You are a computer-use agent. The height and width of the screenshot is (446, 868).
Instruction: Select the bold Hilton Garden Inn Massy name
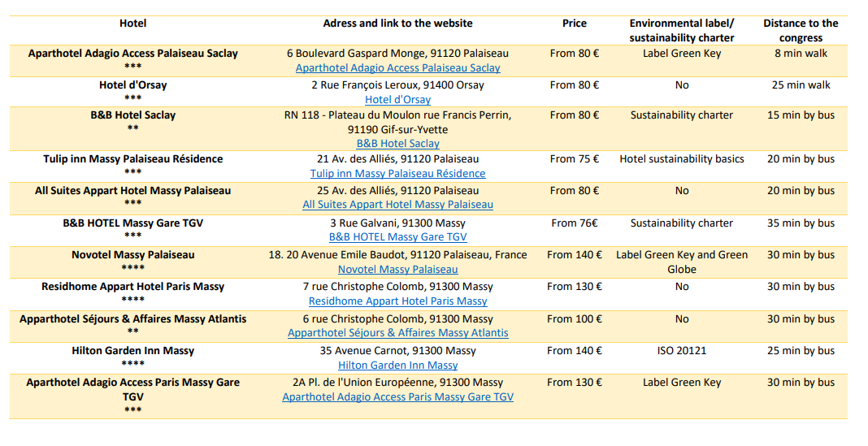click(x=132, y=351)
